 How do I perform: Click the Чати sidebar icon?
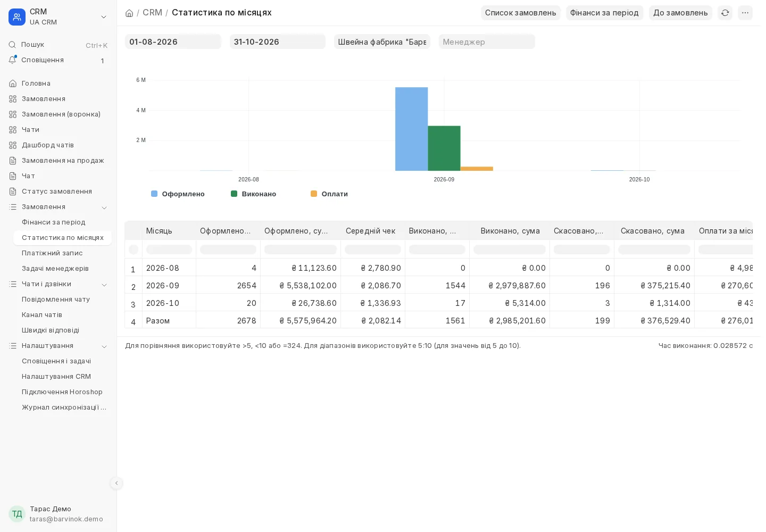click(x=13, y=130)
